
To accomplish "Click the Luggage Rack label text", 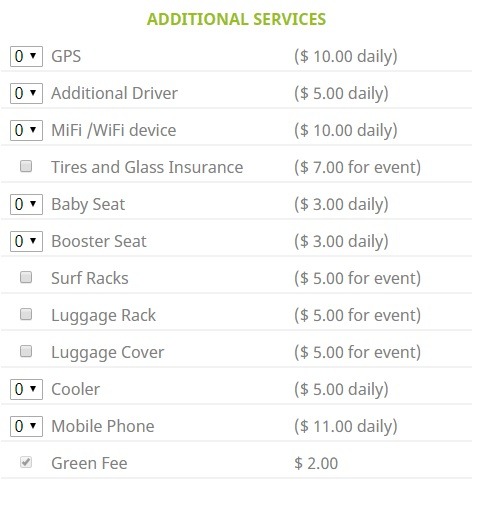I will click(103, 316).
